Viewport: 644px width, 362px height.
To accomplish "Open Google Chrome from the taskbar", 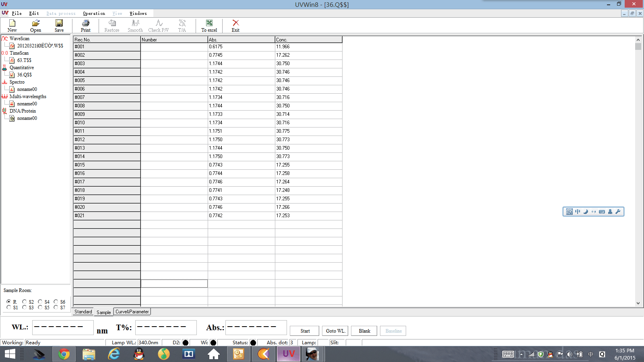I will (64, 354).
